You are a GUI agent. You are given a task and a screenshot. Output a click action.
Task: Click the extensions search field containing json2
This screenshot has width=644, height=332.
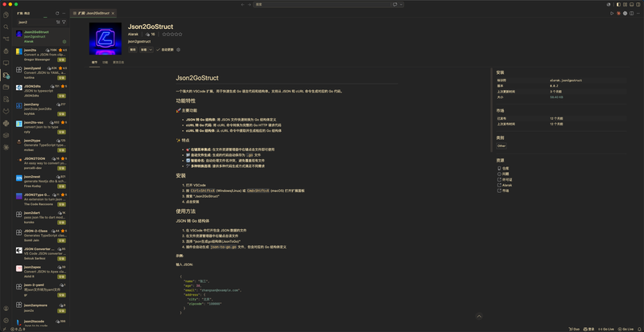pos(35,23)
